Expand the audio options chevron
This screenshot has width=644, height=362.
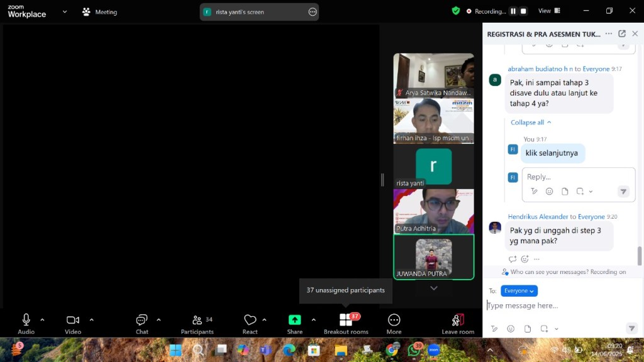43,320
